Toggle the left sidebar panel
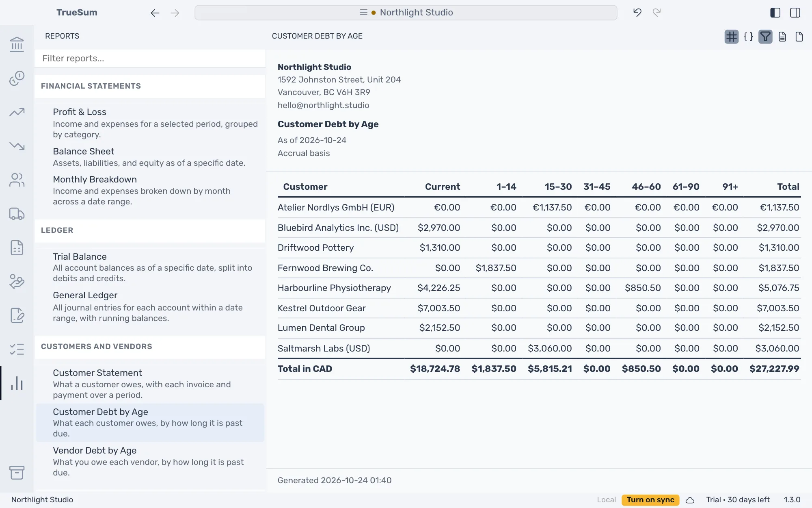 775,13
